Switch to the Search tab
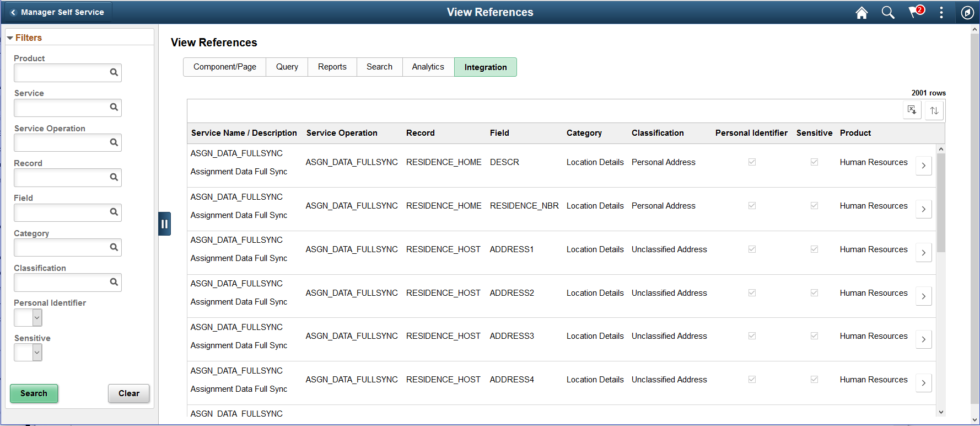The height and width of the screenshot is (426, 980). (380, 67)
